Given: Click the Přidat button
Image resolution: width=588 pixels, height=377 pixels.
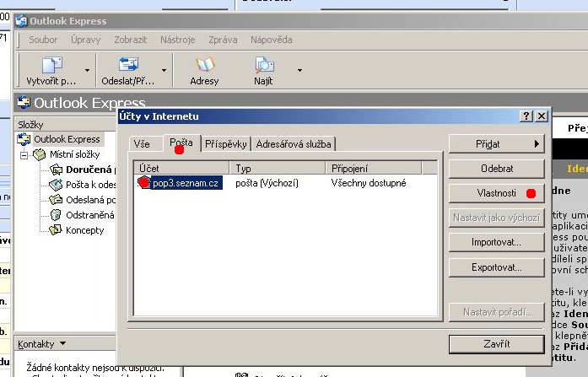Looking at the screenshot, I should click(x=497, y=144).
